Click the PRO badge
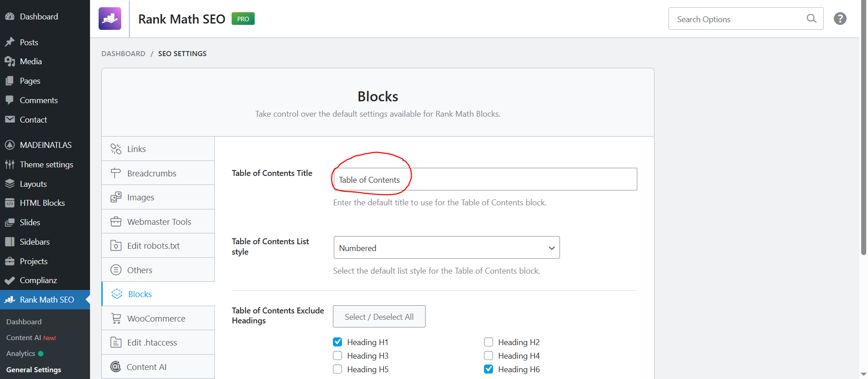The image size is (868, 379). point(243,19)
